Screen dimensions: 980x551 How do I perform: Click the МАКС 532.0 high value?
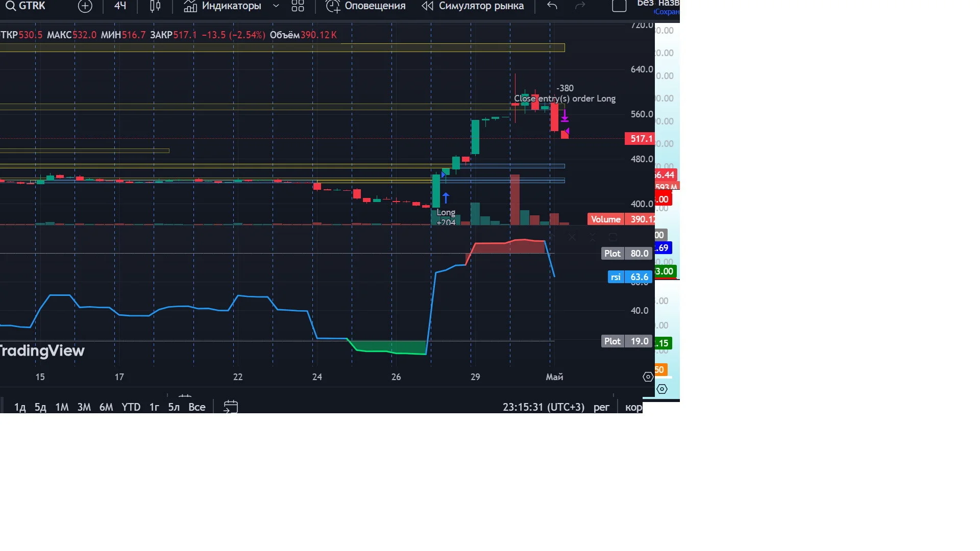coord(71,35)
